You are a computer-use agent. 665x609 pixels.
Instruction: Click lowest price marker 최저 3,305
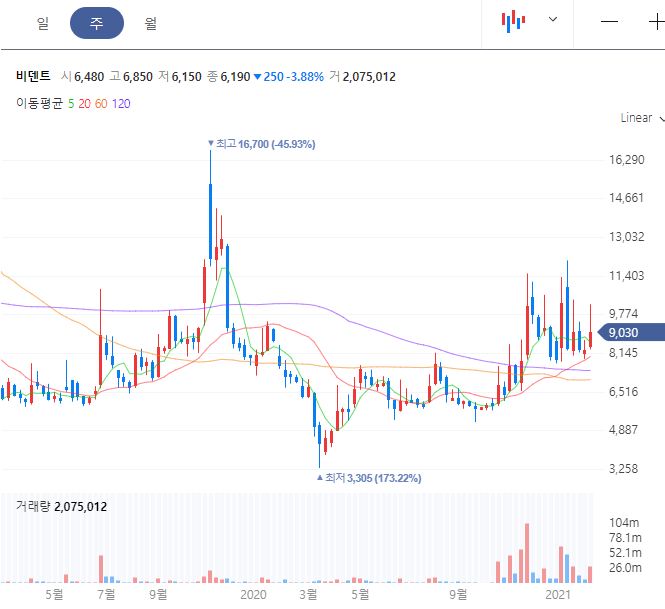(x=369, y=478)
